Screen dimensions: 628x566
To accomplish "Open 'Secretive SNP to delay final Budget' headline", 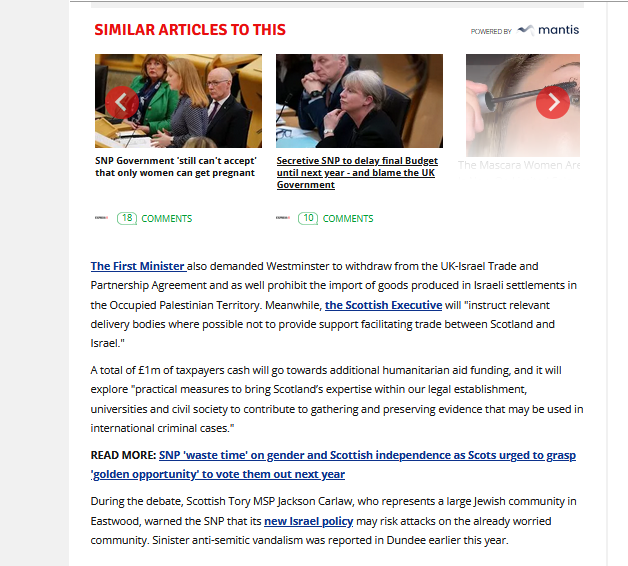I will point(357,173).
